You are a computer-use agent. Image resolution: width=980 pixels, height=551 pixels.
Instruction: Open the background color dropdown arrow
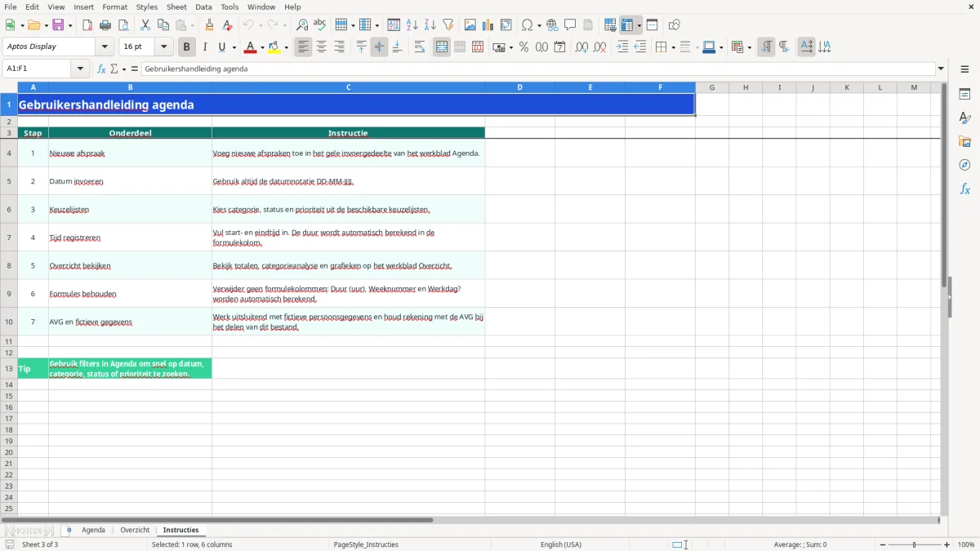pyautogui.click(x=286, y=47)
